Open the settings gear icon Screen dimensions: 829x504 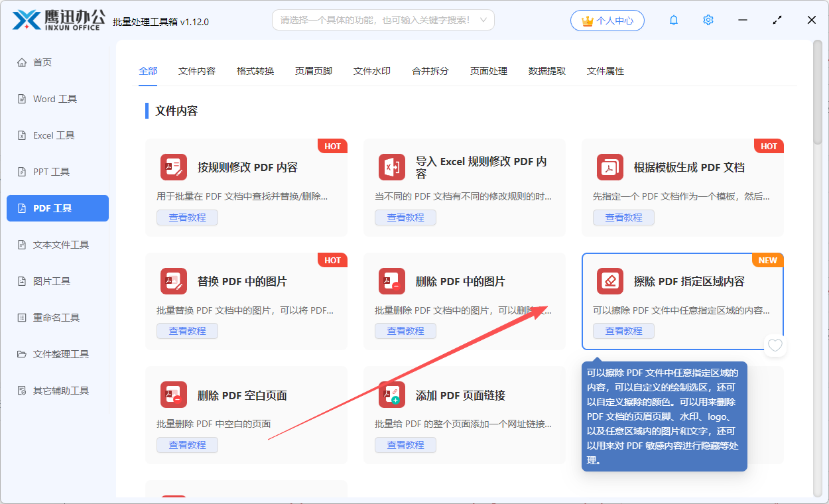click(x=708, y=20)
